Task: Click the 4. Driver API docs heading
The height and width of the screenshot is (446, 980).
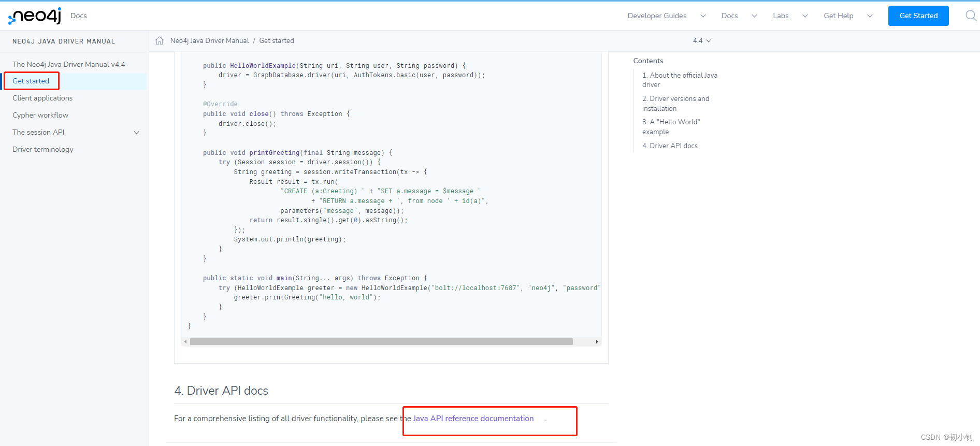Action: (221, 391)
